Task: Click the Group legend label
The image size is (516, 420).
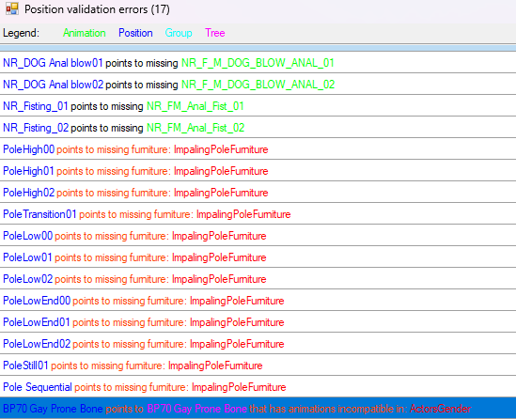Action: click(179, 33)
